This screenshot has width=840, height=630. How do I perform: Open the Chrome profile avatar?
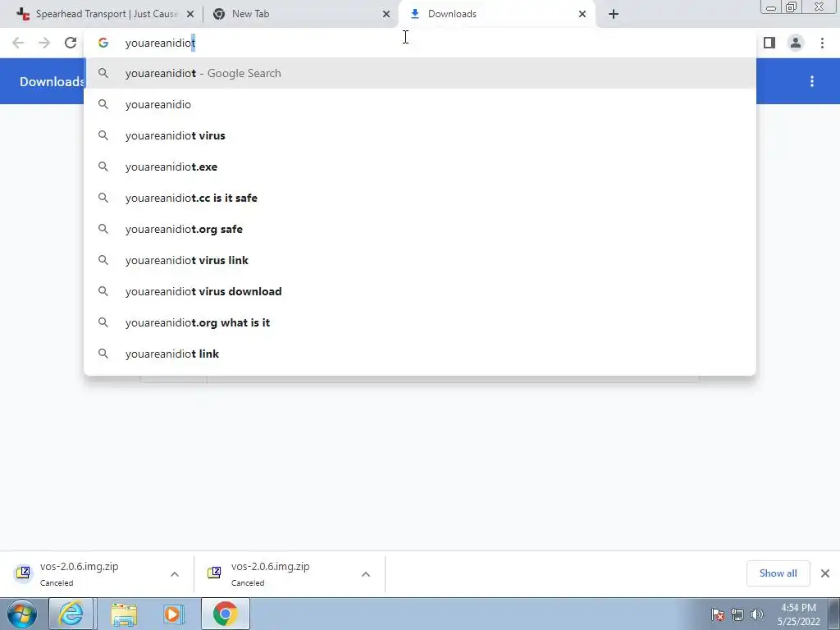(796, 43)
